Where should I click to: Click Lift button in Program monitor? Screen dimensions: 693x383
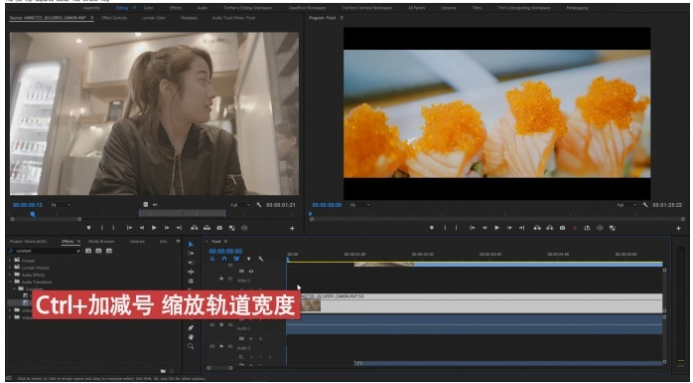(x=537, y=228)
